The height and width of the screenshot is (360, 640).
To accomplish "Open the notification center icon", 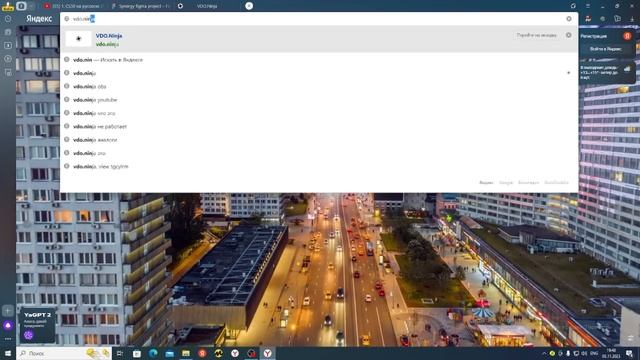I will coord(629,353).
